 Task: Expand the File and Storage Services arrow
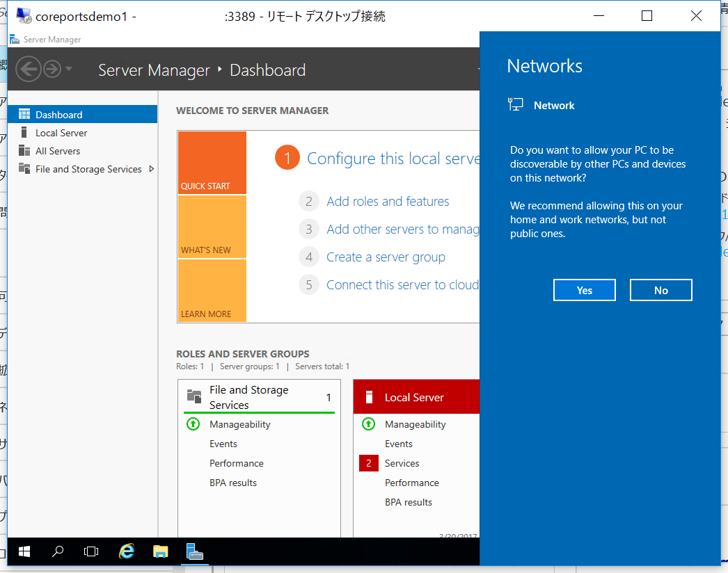pos(151,169)
